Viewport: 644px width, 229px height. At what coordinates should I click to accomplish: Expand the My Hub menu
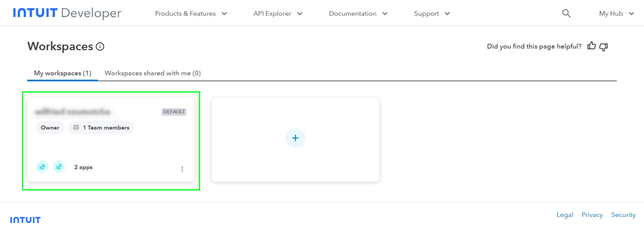617,14
